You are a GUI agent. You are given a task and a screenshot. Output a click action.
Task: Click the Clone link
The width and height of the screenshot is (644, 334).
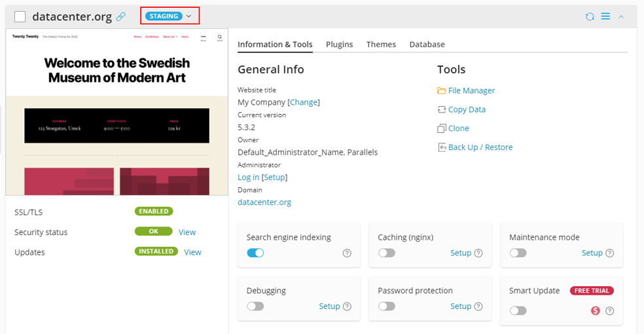[459, 128]
